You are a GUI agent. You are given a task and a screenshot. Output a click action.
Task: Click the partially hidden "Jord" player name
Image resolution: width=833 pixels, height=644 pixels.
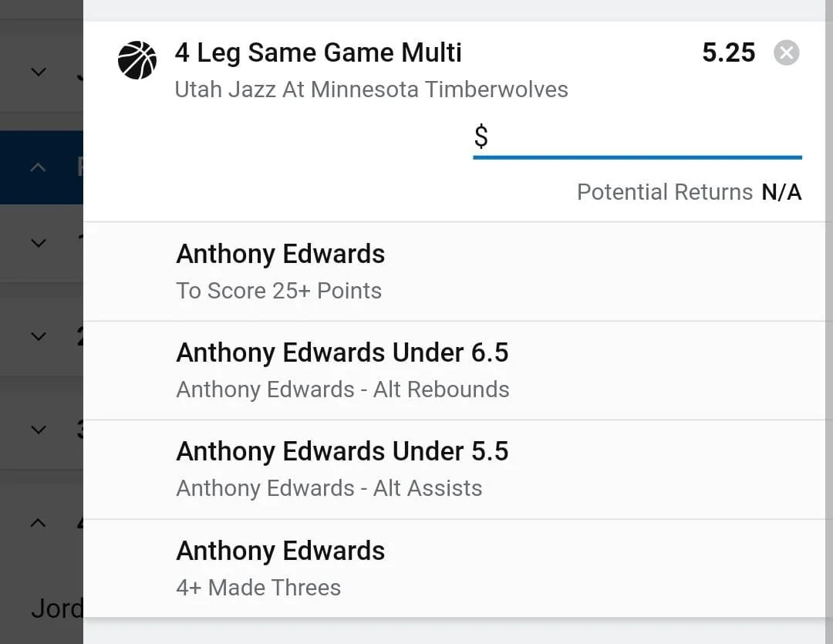(x=57, y=609)
